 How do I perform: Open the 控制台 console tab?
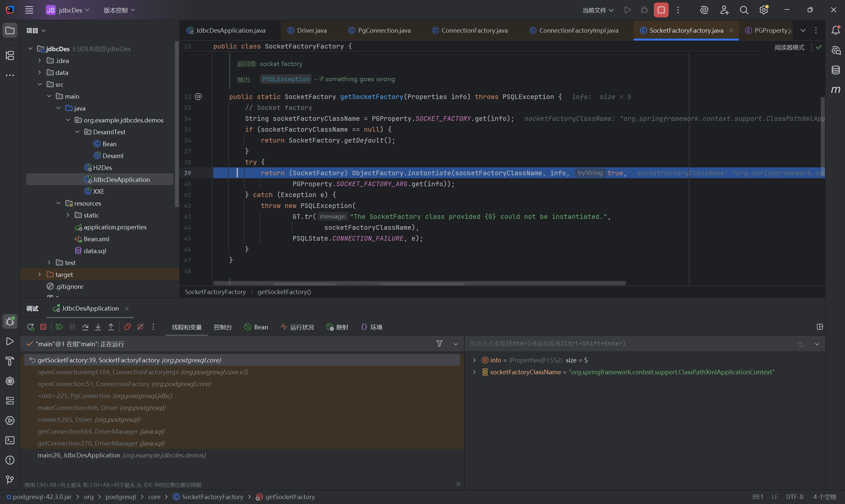coord(223,327)
